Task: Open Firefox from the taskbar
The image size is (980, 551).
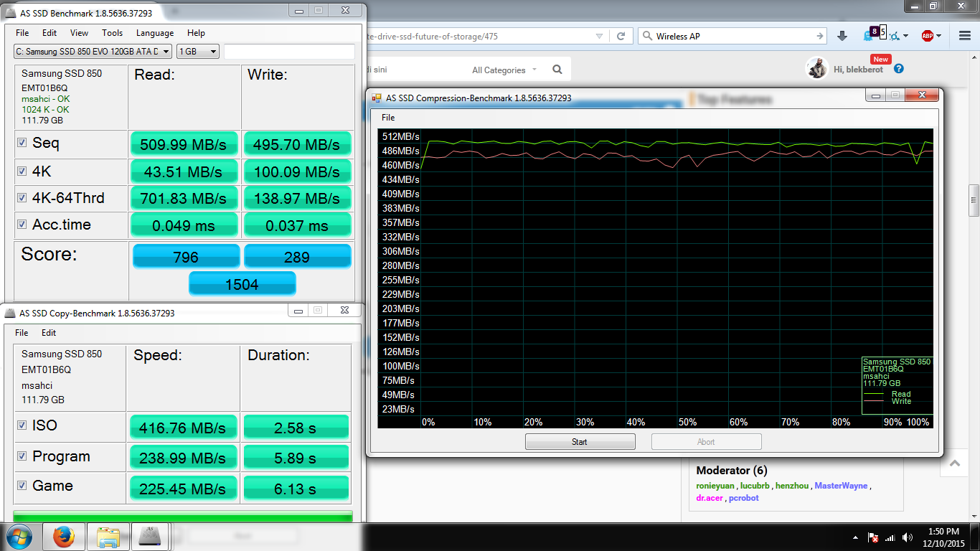Action: click(x=64, y=536)
